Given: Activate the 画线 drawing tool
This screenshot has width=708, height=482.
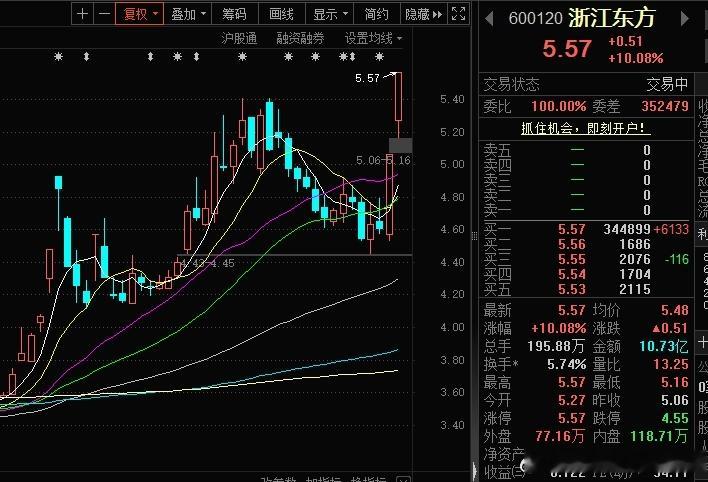Looking at the screenshot, I should [281, 14].
